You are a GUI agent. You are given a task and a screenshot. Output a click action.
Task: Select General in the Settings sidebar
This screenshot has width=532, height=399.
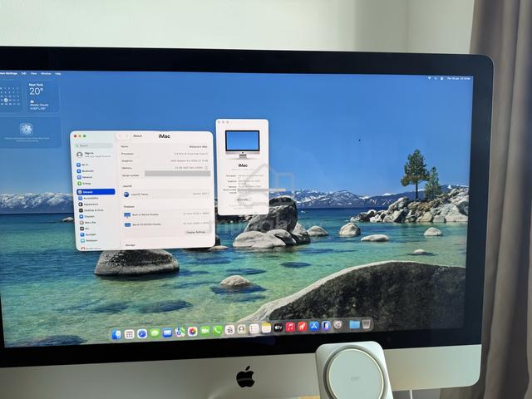96,192
